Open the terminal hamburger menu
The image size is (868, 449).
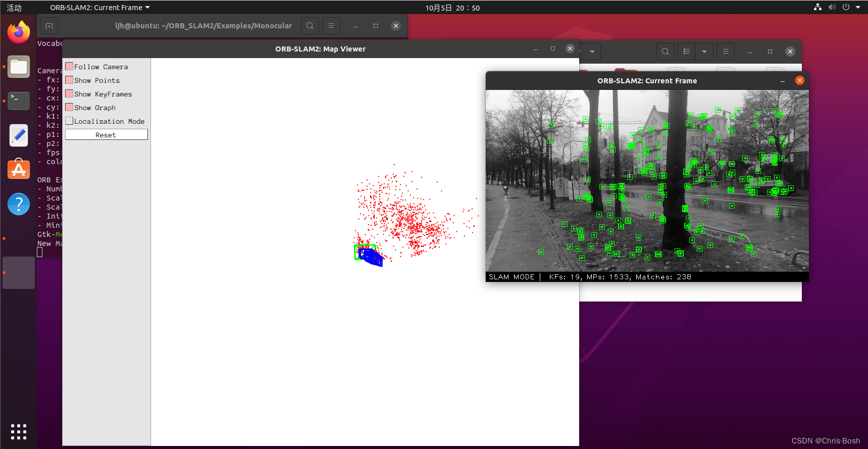pos(331,26)
